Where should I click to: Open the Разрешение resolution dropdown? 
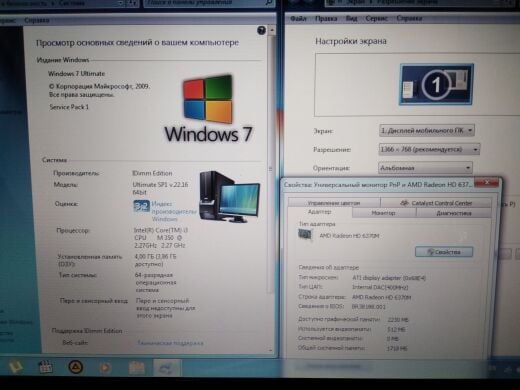(x=429, y=149)
